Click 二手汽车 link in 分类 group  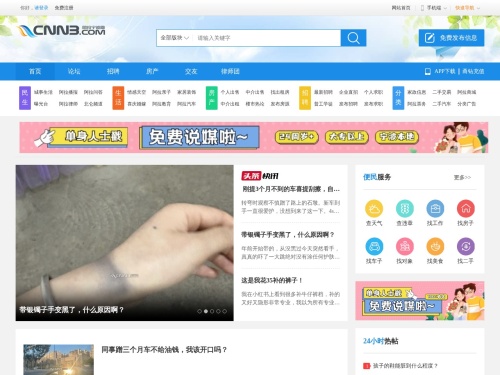(442, 104)
